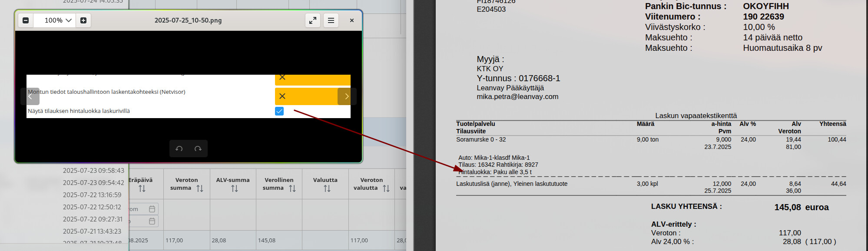Toggle 'Näytä tilauksen hintaluokka laskurivillä' checkbox
The width and height of the screenshot is (868, 251).
tap(279, 111)
